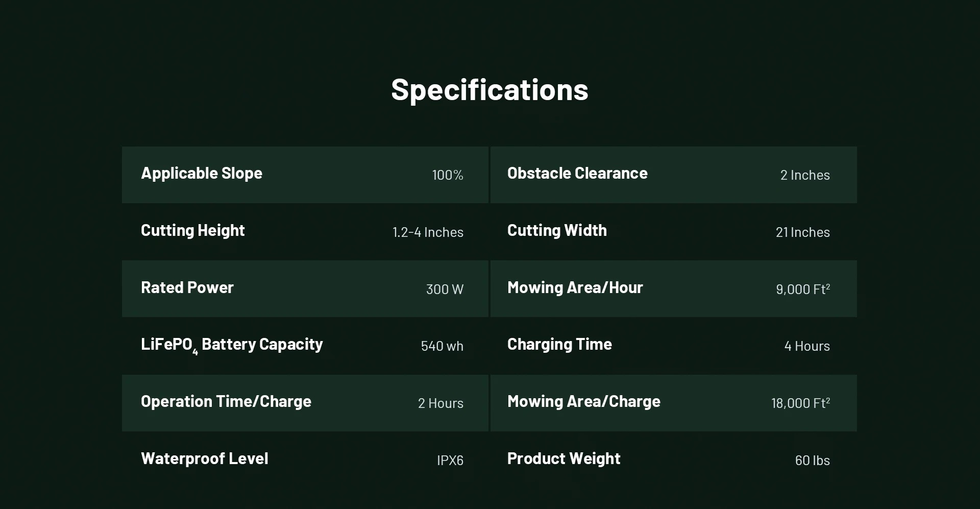980x509 pixels.
Task: Click the 60 lbs weight value
Action: pyautogui.click(x=812, y=460)
